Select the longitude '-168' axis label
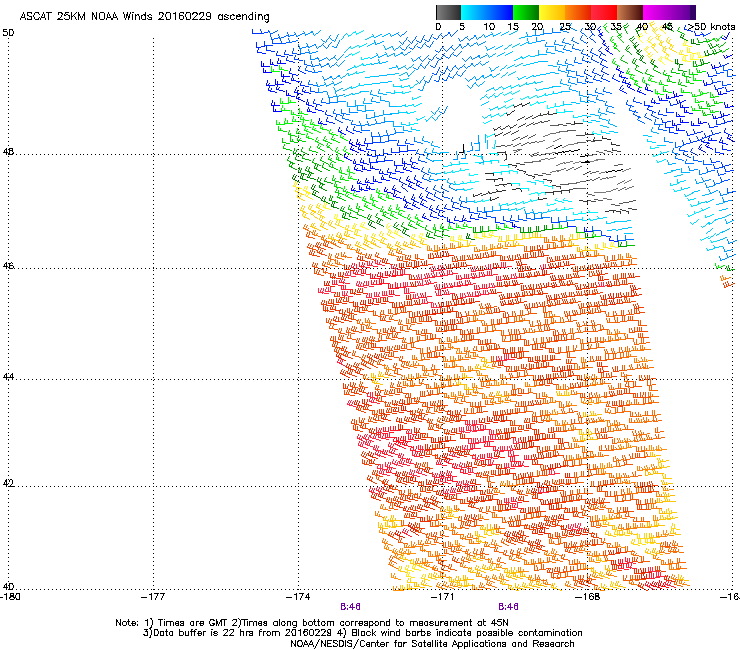 coord(588,597)
